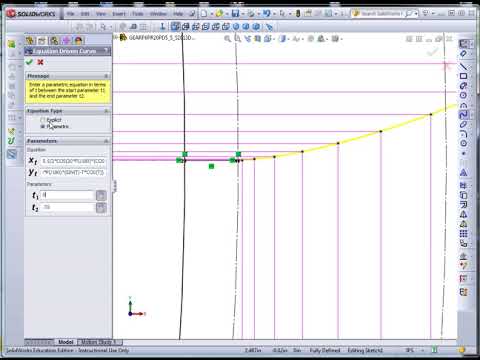Open the t1 parameter spin button
Screen dimensions: 480x360
pyautogui.click(x=101, y=196)
